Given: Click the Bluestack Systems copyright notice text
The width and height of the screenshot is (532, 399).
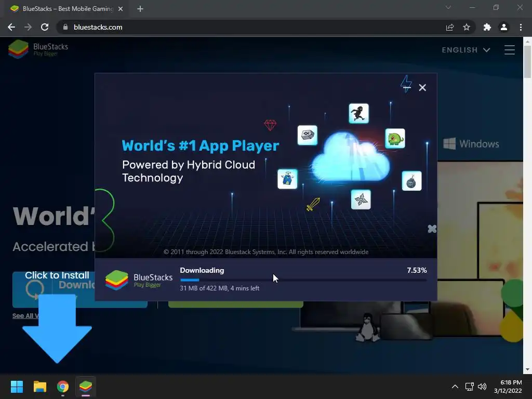Looking at the screenshot, I should coord(266,252).
